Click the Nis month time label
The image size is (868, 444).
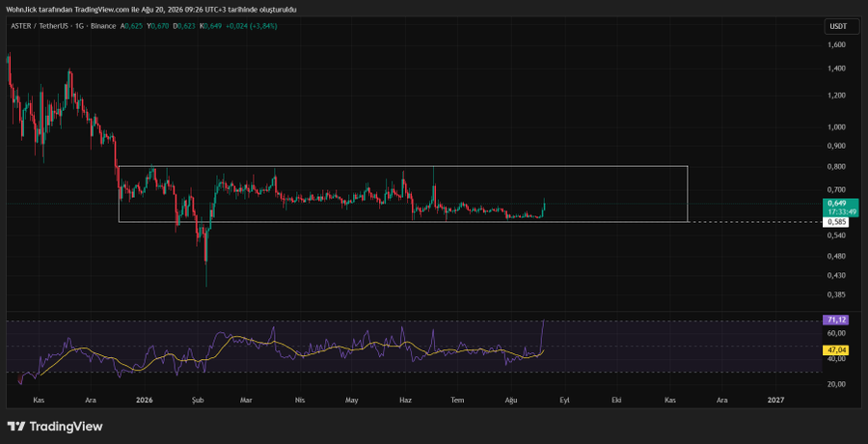(300, 400)
